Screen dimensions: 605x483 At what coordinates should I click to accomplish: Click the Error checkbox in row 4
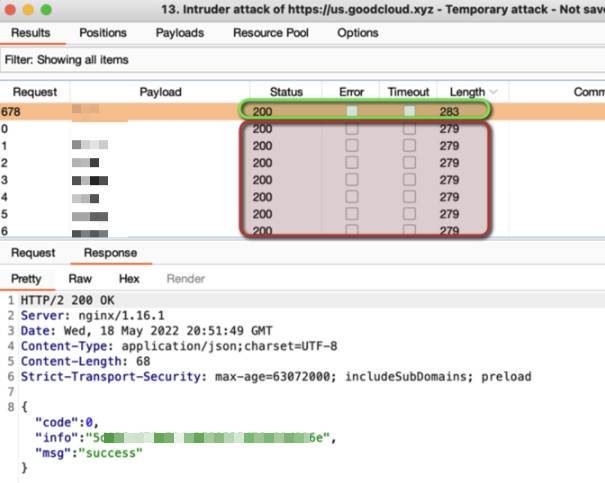coord(352,197)
